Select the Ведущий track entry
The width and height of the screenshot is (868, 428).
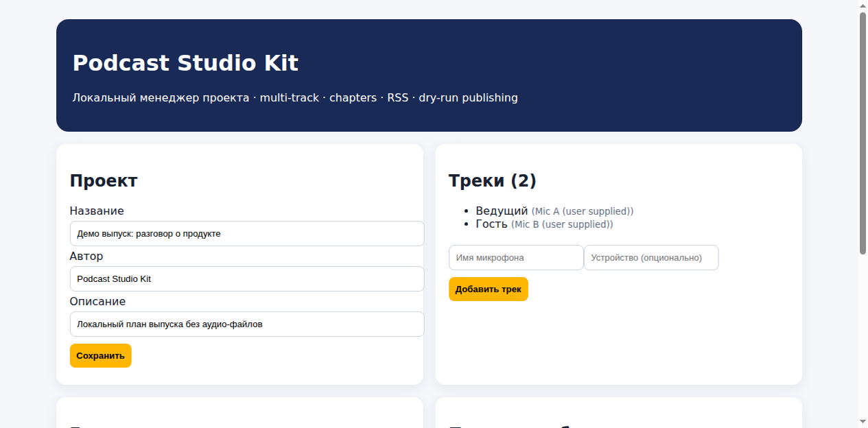tap(554, 211)
